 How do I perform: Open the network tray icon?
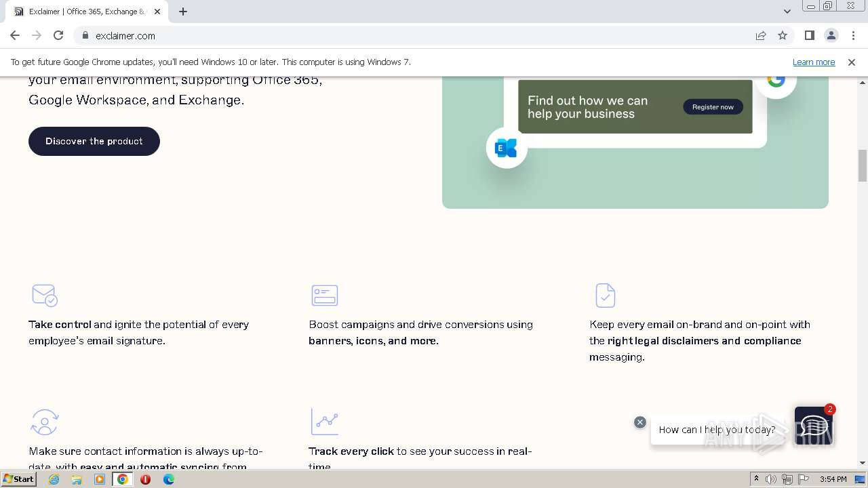tap(787, 479)
